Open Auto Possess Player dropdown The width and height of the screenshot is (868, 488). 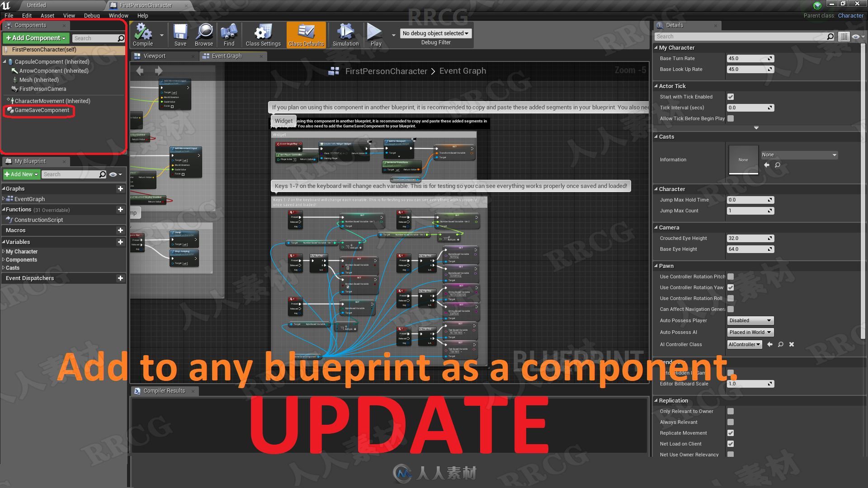[x=750, y=320]
